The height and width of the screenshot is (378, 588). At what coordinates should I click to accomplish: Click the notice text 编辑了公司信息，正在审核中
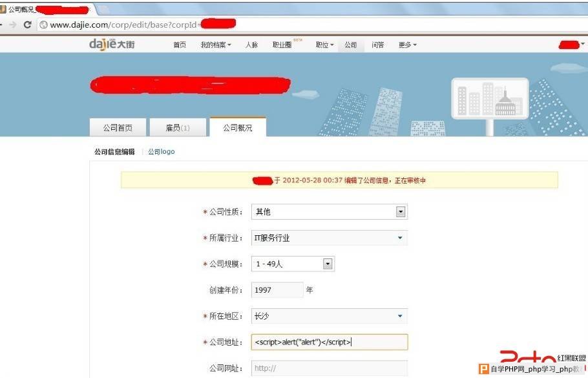tap(385, 180)
